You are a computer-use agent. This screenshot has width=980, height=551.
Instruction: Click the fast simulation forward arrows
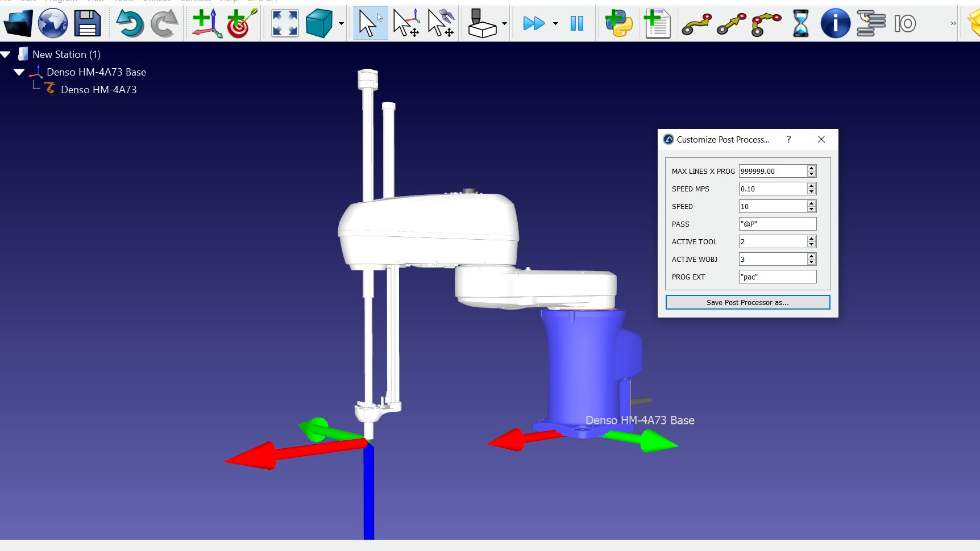tap(533, 23)
